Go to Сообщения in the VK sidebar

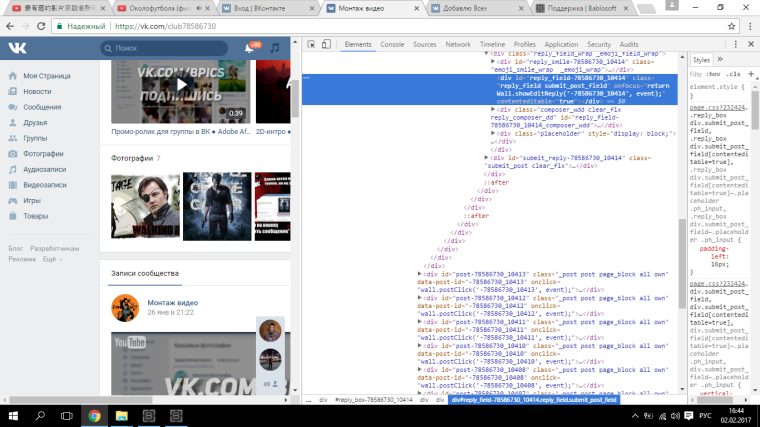43,107
